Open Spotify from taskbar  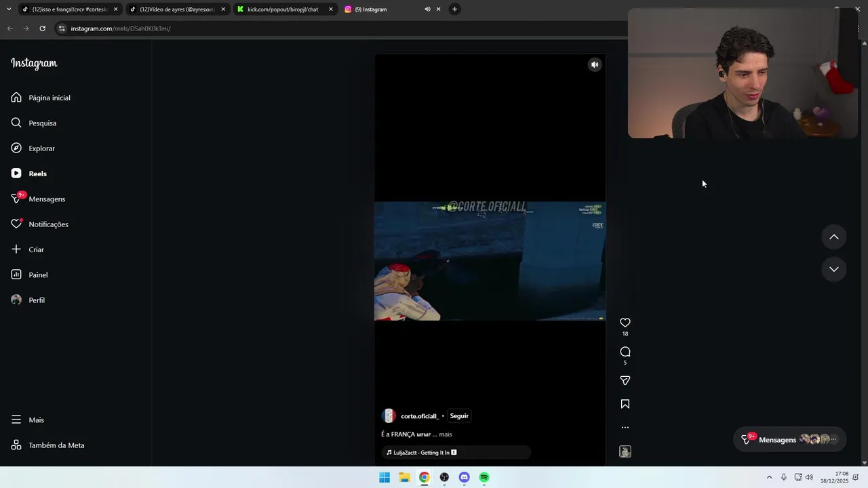[484, 478]
